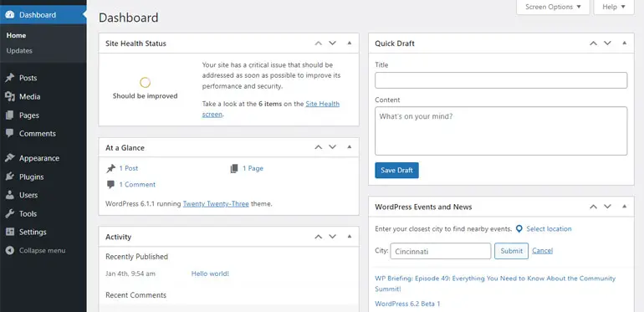Click the Tools wrench icon in sidebar
The image size is (644, 312).
click(10, 213)
